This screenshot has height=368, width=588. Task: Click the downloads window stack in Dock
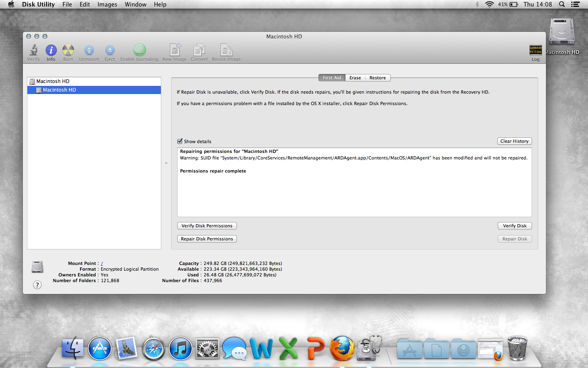coord(490,350)
